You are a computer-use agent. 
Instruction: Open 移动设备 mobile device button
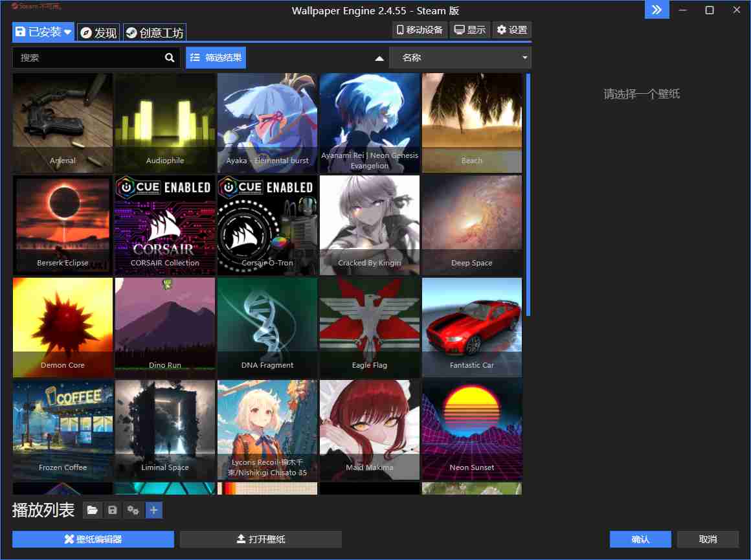pyautogui.click(x=420, y=30)
